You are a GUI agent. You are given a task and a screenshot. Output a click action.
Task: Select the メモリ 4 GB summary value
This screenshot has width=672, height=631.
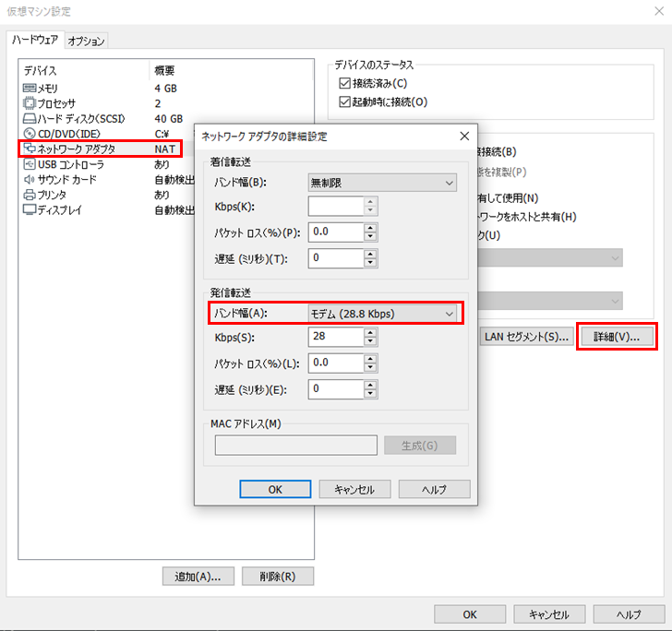coord(166,89)
